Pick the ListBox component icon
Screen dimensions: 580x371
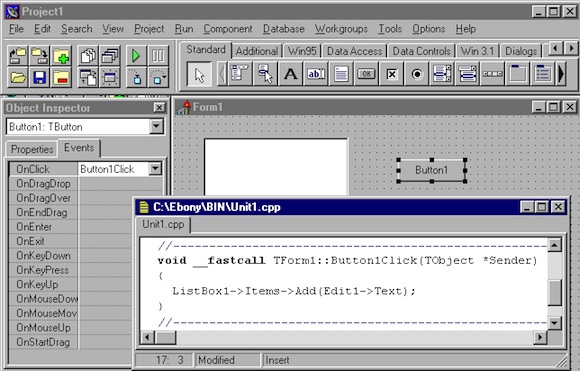(442, 74)
